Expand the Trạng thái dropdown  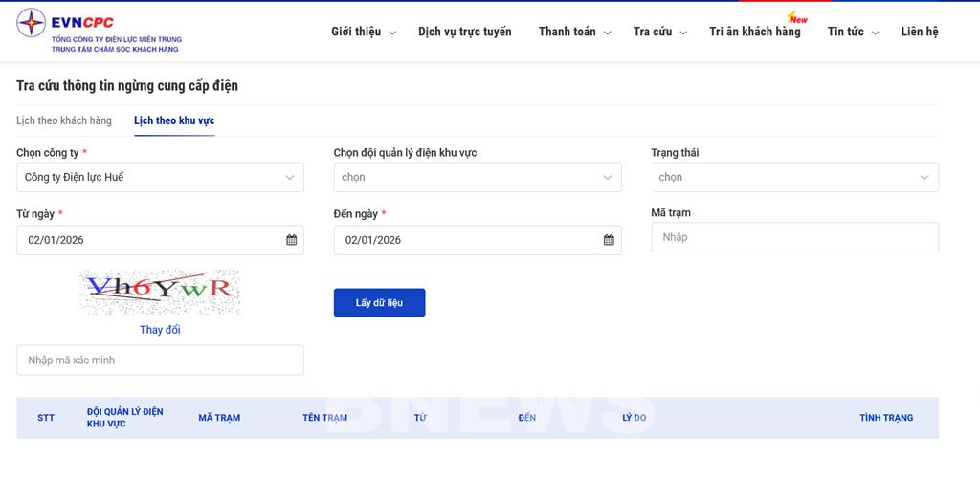[x=794, y=177]
